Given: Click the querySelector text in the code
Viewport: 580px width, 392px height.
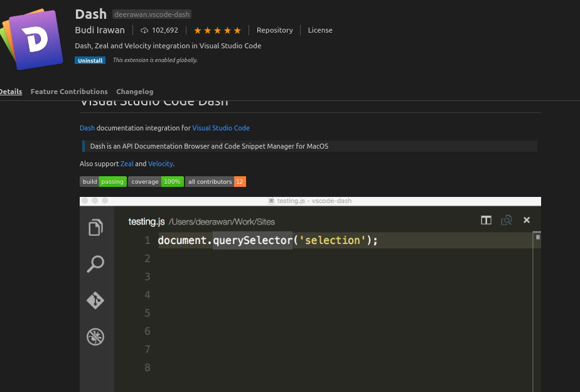Looking at the screenshot, I should (252, 240).
